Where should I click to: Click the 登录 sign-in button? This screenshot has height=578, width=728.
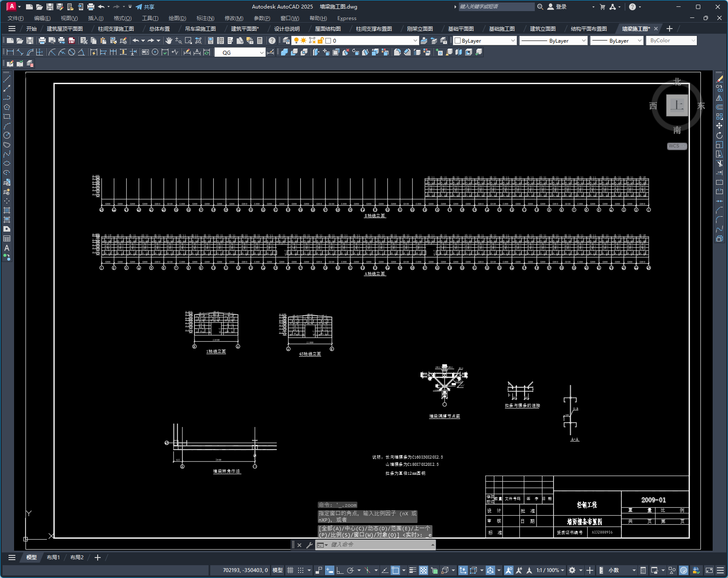(x=557, y=7)
